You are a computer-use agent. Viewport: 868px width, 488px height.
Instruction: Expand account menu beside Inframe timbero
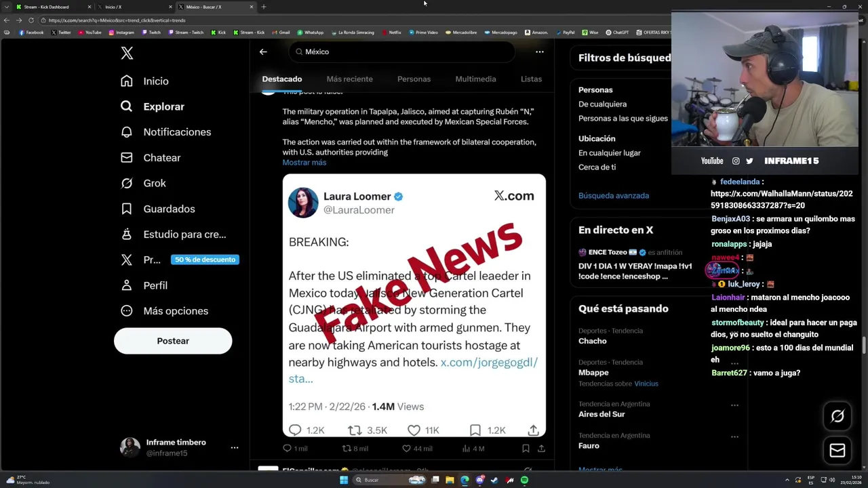[x=234, y=447]
